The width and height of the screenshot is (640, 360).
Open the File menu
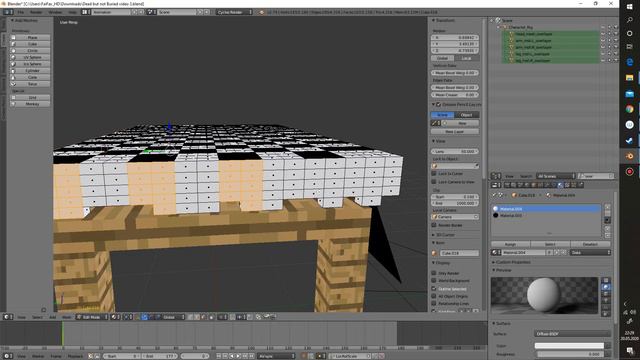[x=20, y=12]
